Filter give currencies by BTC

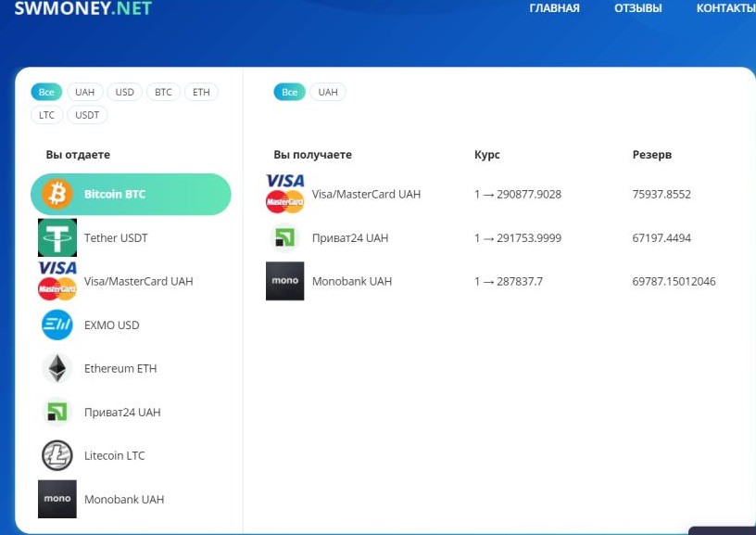(163, 92)
